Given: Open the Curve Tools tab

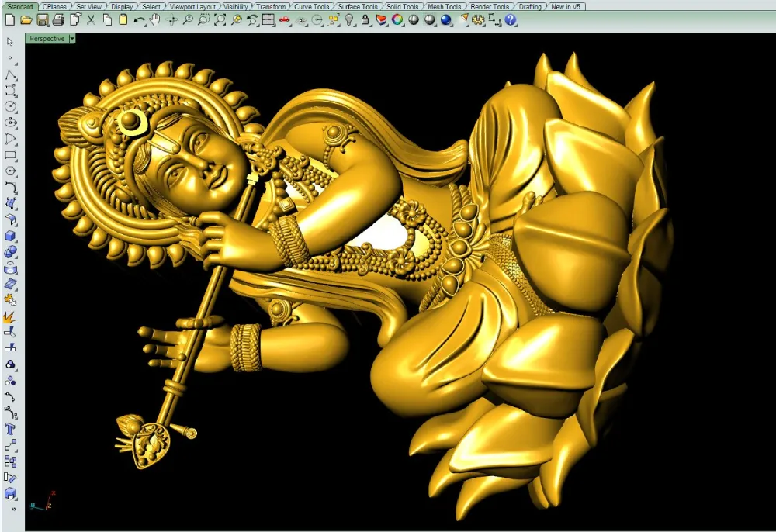Looking at the screenshot, I should [312, 7].
